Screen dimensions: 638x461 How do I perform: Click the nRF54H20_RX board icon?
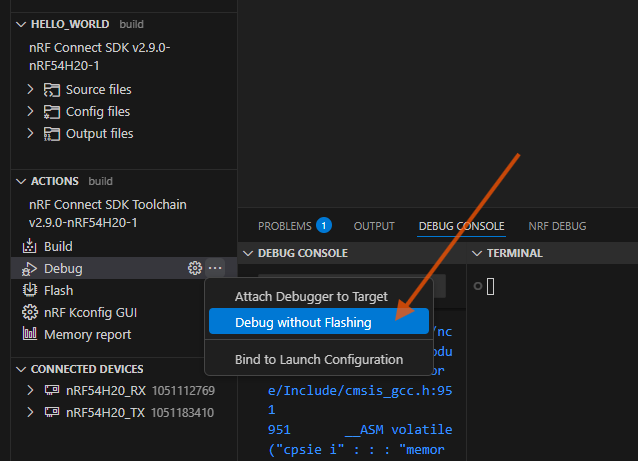[52, 390]
